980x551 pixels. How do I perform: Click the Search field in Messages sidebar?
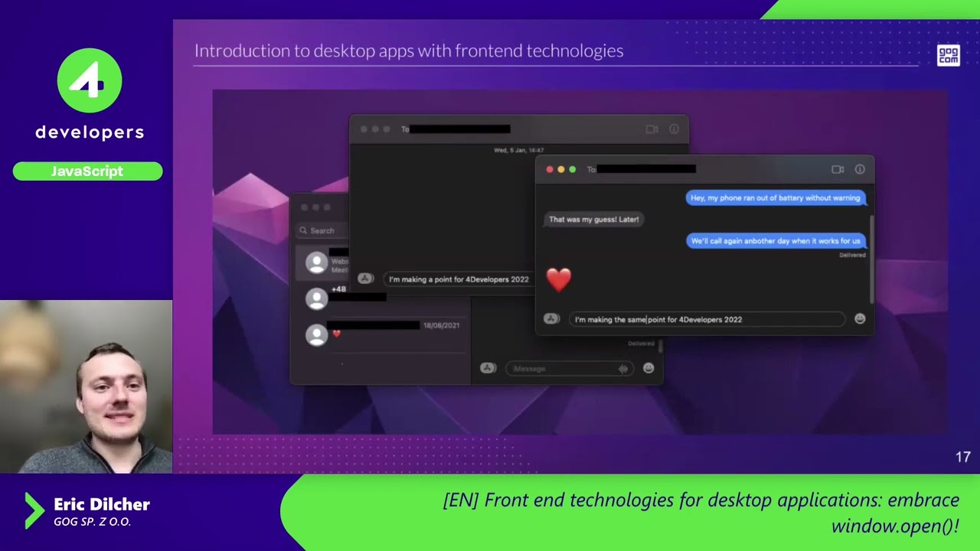(323, 230)
